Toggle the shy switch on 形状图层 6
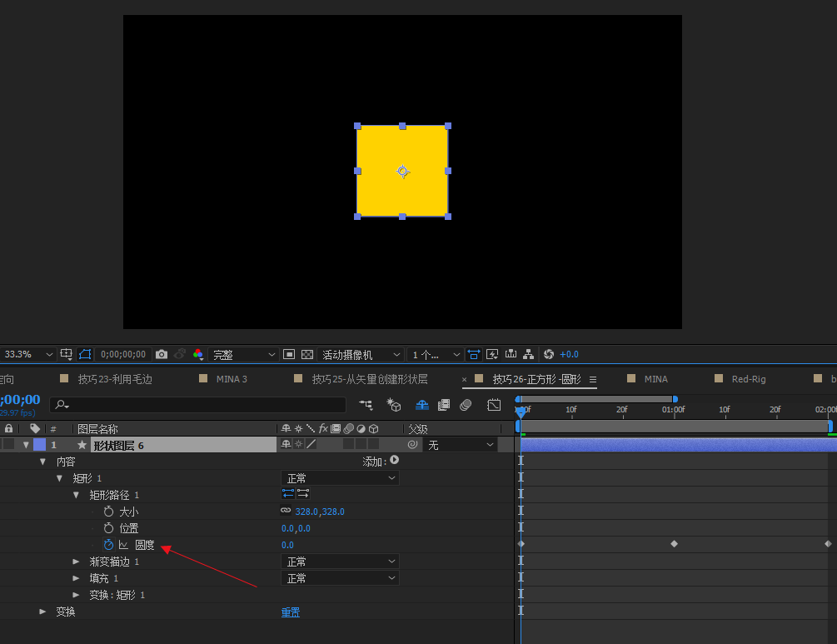Viewport: 837px width, 644px height. coord(286,444)
